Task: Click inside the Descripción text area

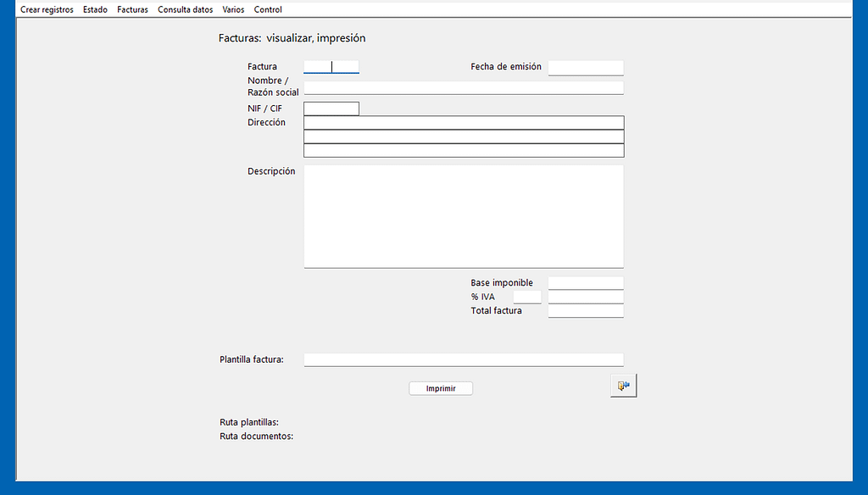Action: pyautogui.click(x=463, y=216)
